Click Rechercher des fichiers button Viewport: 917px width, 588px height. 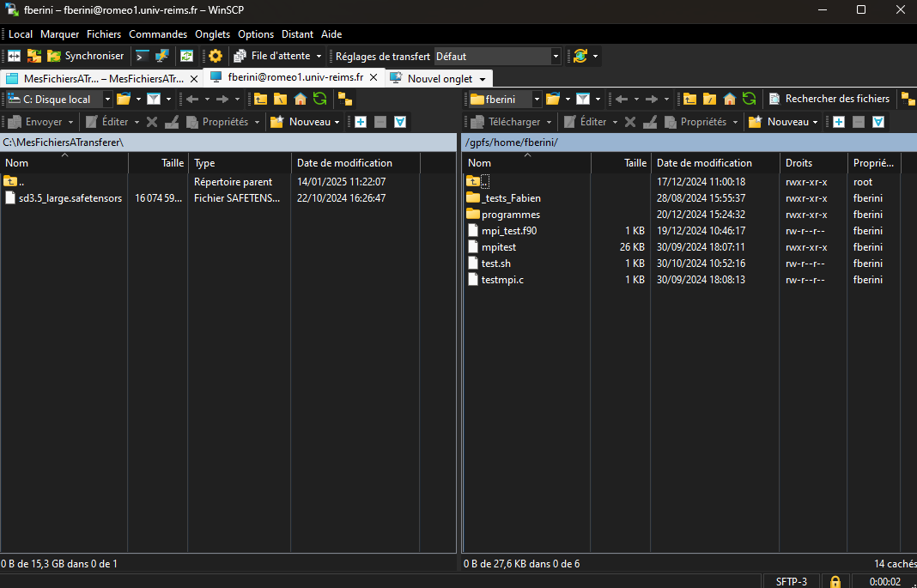(x=829, y=100)
